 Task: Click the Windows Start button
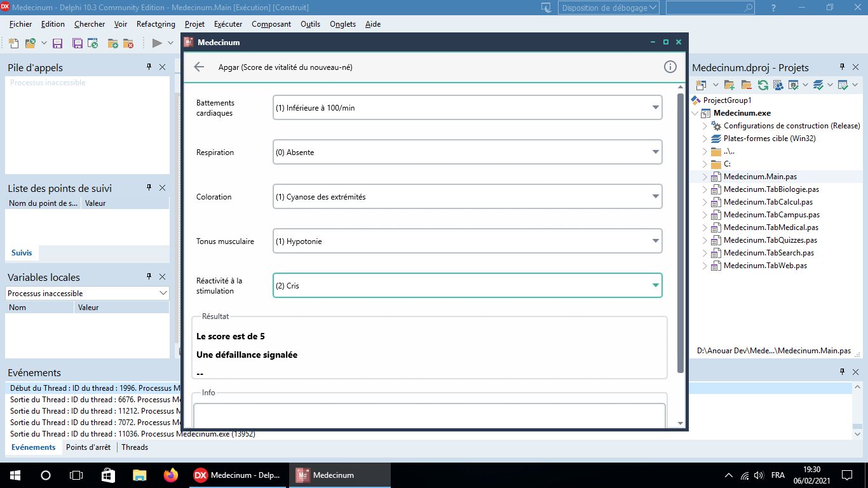[14, 475]
